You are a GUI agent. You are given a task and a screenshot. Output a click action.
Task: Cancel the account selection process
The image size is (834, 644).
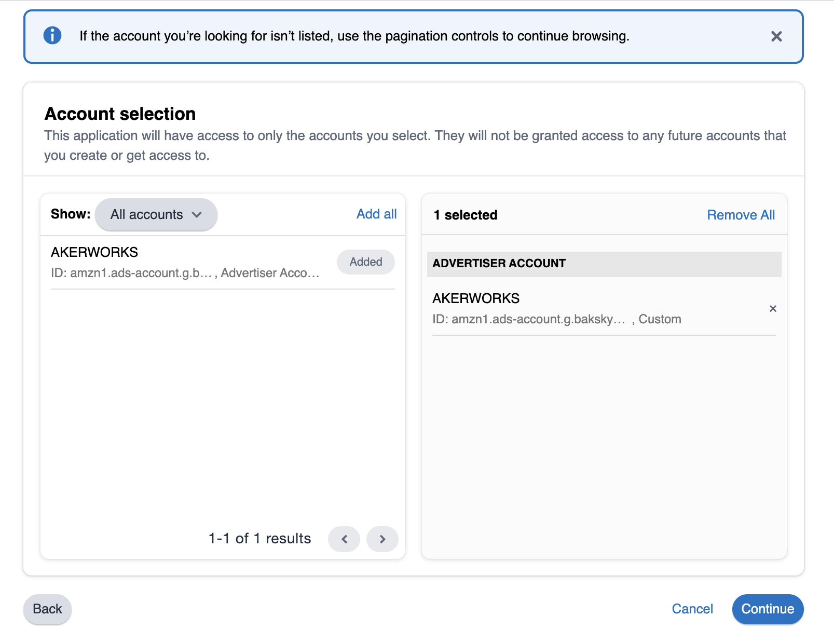[692, 609]
